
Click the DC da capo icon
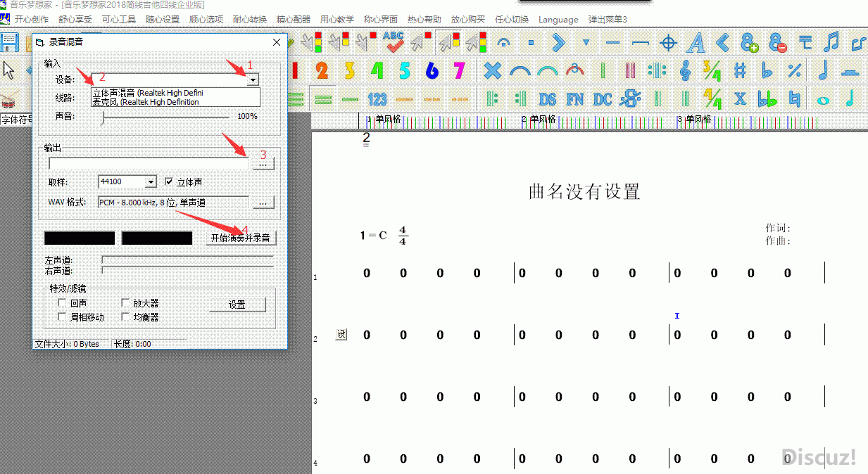(603, 99)
